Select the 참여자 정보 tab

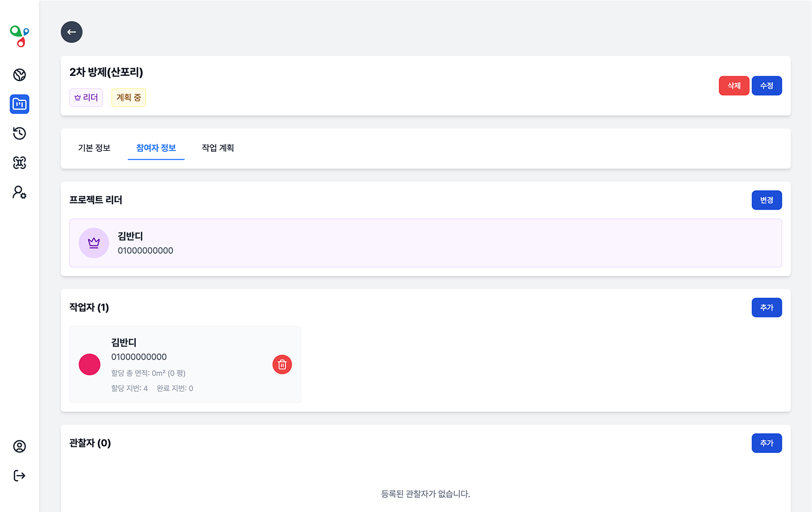[156, 148]
